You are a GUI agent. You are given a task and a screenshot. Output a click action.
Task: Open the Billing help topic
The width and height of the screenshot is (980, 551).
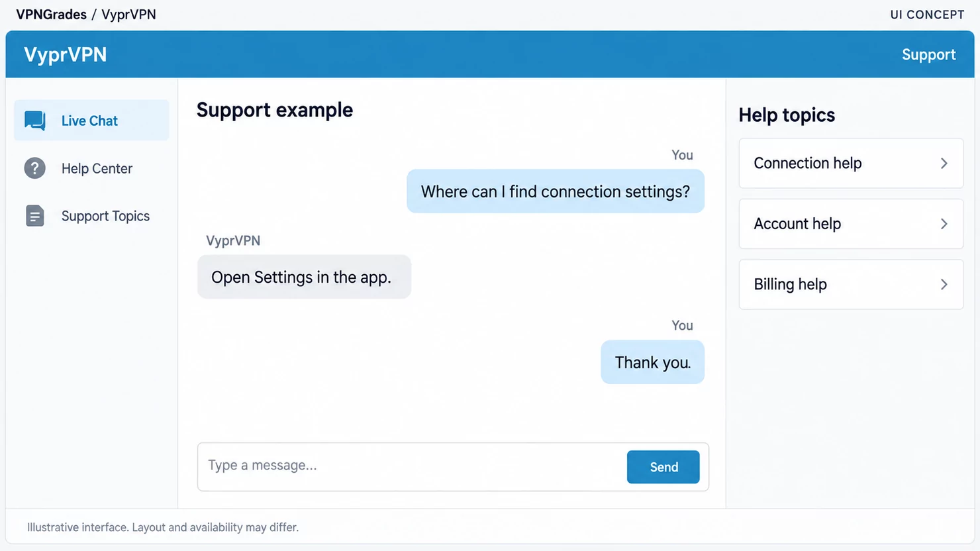point(851,284)
